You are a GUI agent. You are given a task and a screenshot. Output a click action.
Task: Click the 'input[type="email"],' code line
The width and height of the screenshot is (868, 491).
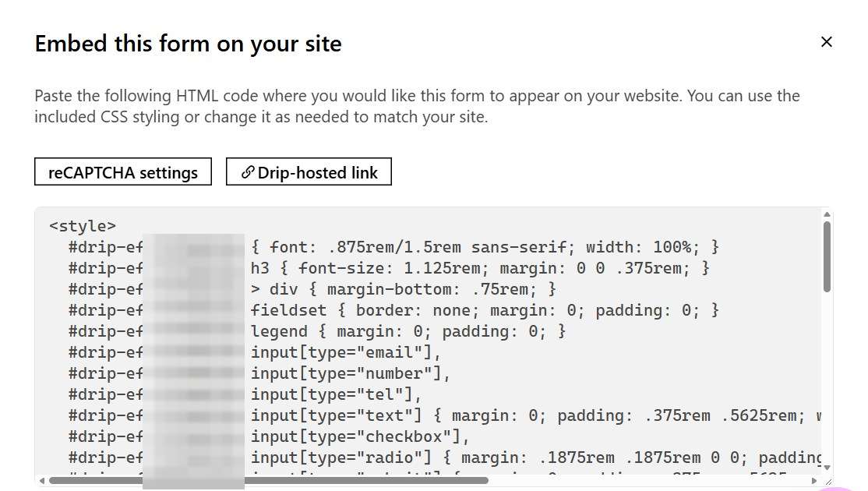click(x=255, y=352)
